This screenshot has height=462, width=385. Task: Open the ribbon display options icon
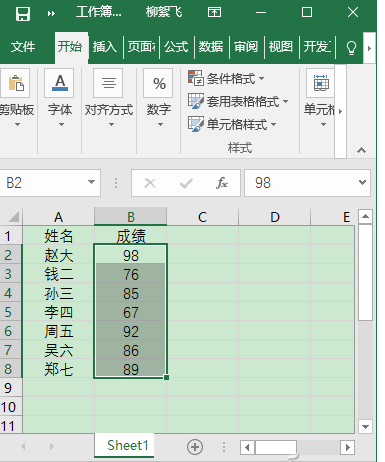coord(214,13)
